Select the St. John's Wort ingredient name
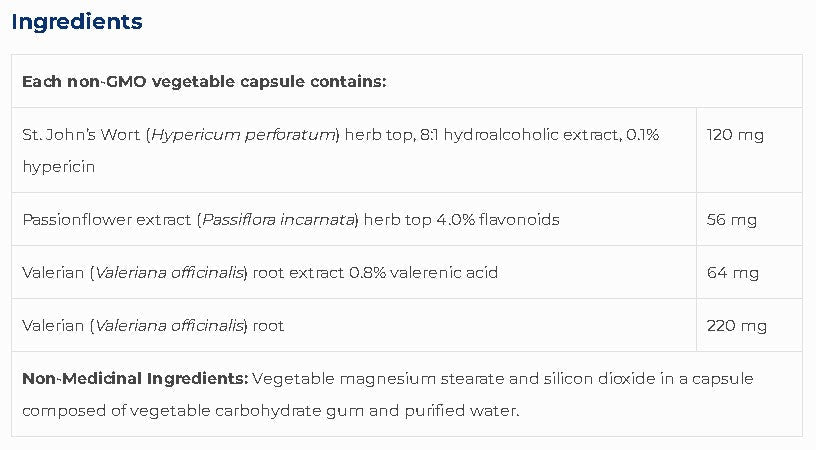 tap(83, 134)
